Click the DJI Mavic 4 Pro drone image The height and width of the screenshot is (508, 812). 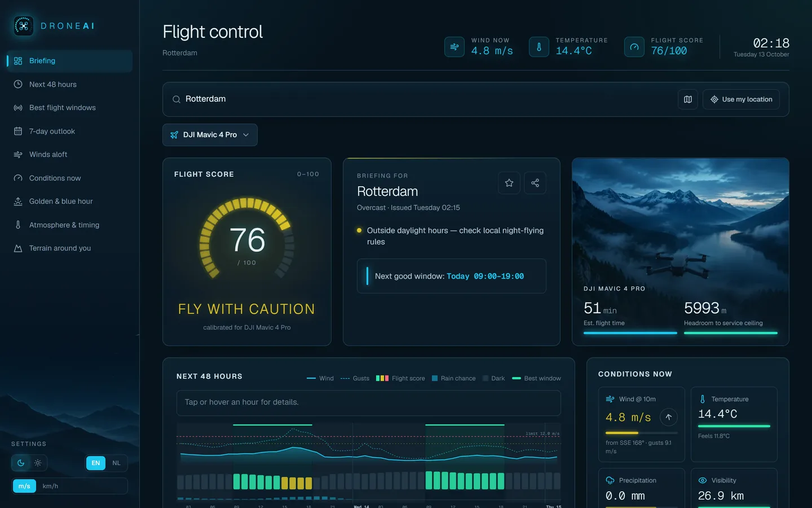point(680,252)
